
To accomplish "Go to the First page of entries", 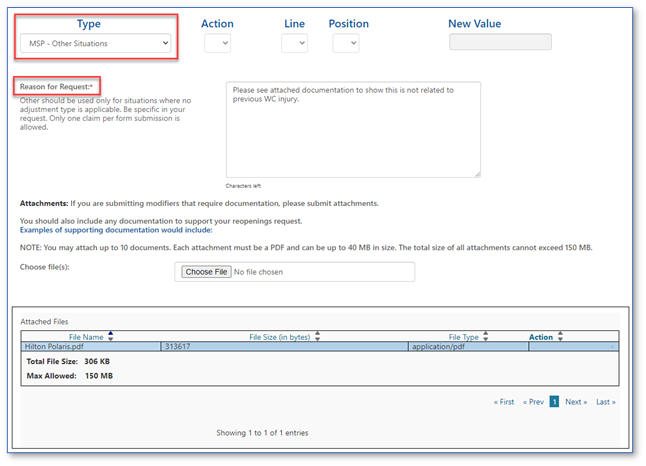I will click(x=504, y=402).
